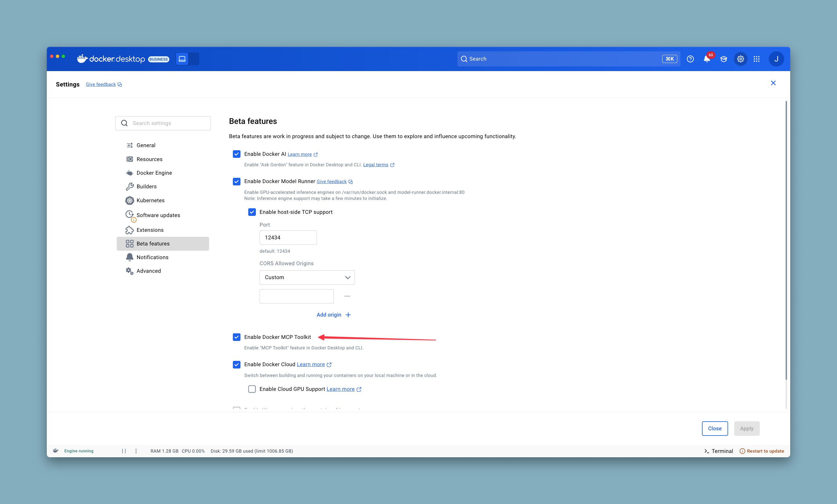Click the Give feedback link near Settings
The width and height of the screenshot is (837, 504).
(x=100, y=84)
